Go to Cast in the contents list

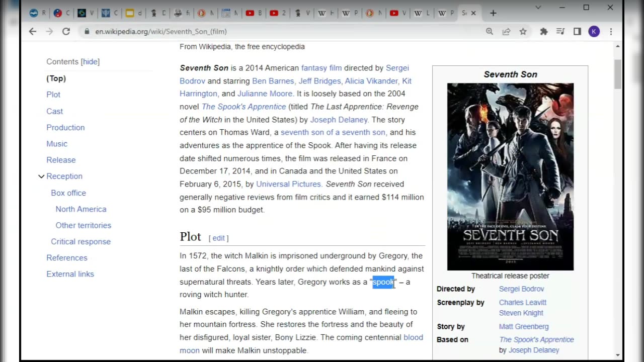tap(54, 111)
